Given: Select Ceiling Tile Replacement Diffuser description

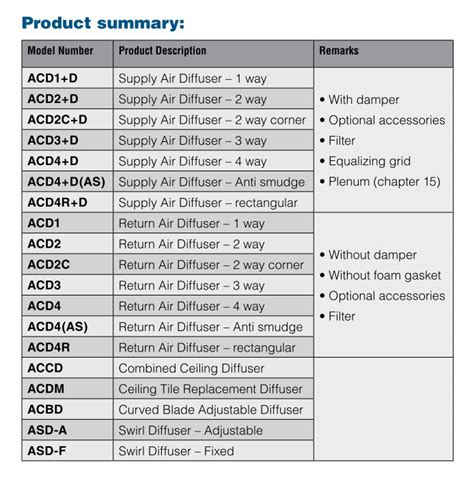Looking at the screenshot, I should click(210, 389).
